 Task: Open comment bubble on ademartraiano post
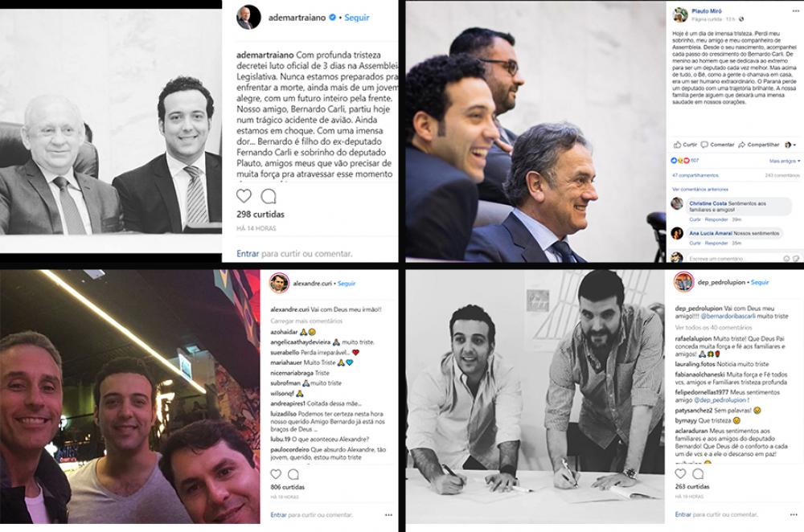coord(269,196)
